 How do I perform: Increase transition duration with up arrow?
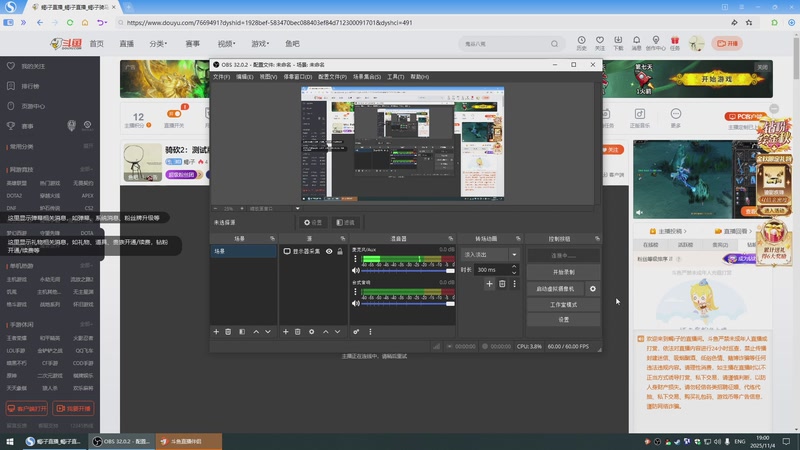[514, 267]
